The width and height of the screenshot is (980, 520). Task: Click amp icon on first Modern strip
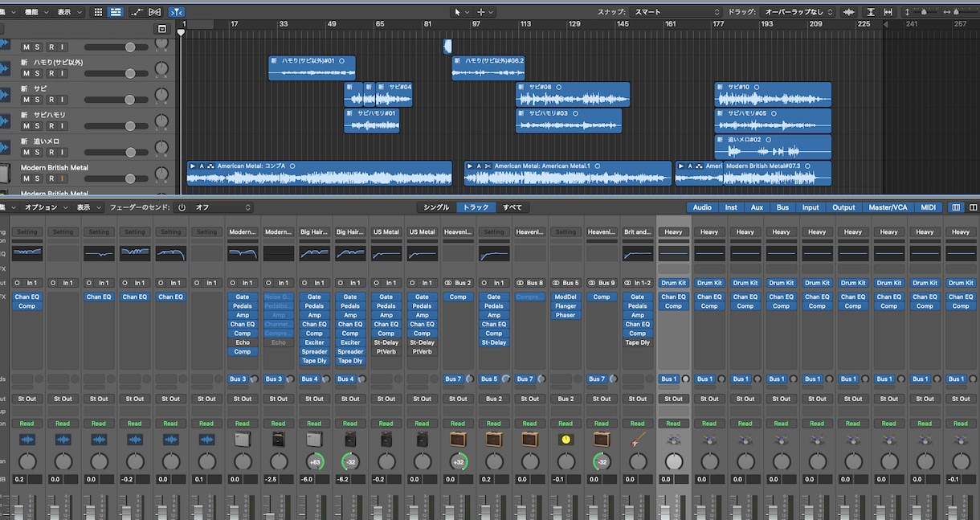click(x=243, y=440)
